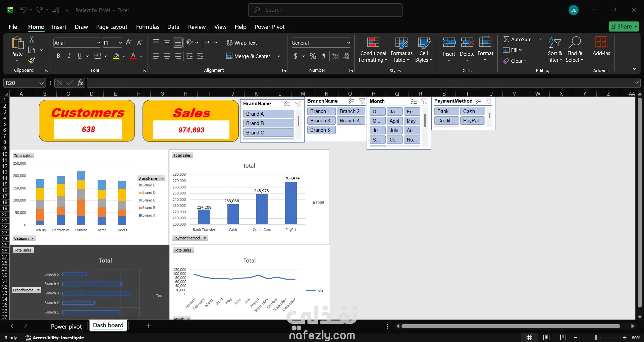
Task: Toggle multi-select on Month slicer
Action: 414,101
